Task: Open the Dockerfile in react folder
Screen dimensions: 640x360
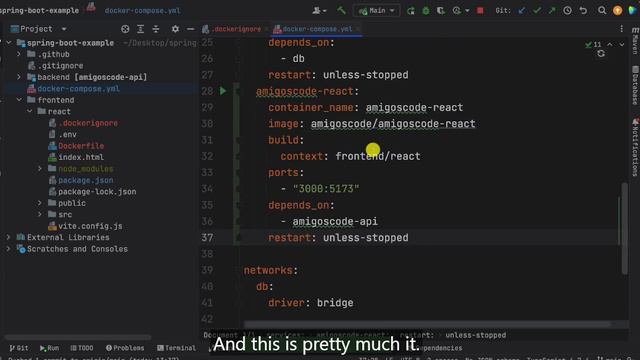Action: [x=76, y=146]
